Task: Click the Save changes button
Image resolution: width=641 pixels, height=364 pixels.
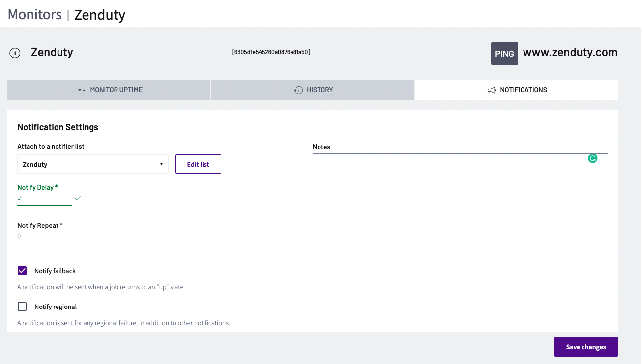Action: pyautogui.click(x=586, y=347)
